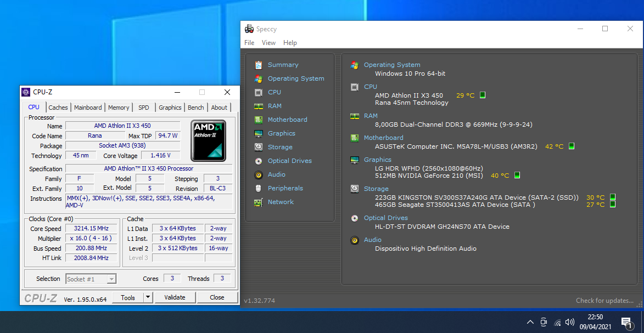644x333 pixels.
Task: Click the Storage drive icon in Speccy sidebar
Action: pyautogui.click(x=259, y=147)
